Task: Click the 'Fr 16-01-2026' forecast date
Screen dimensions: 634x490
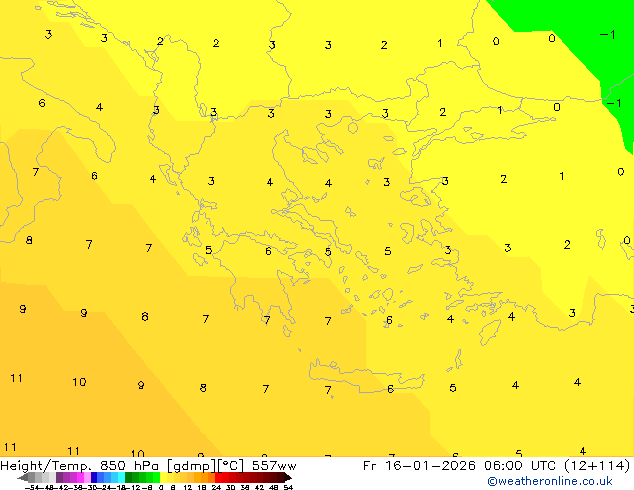Action: pyautogui.click(x=419, y=466)
